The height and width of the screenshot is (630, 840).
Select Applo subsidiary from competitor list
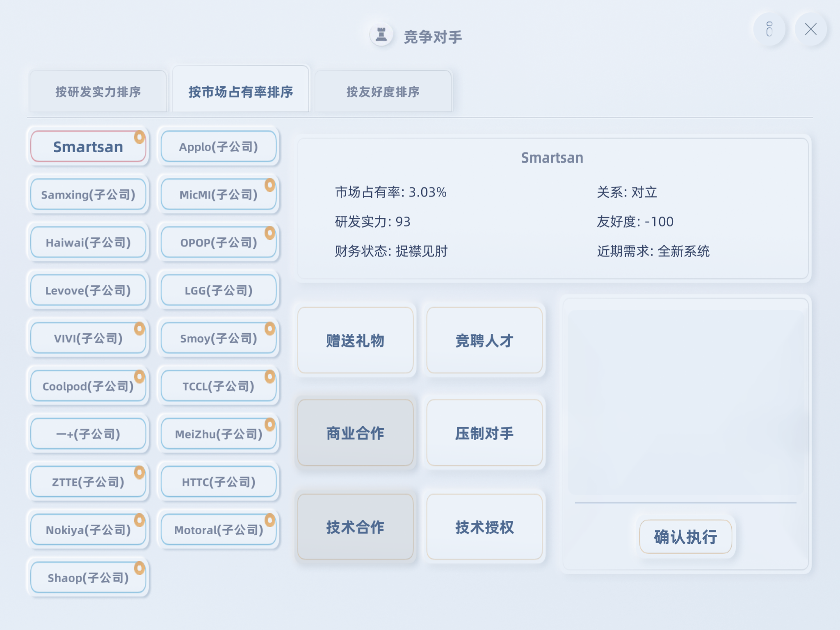click(218, 147)
